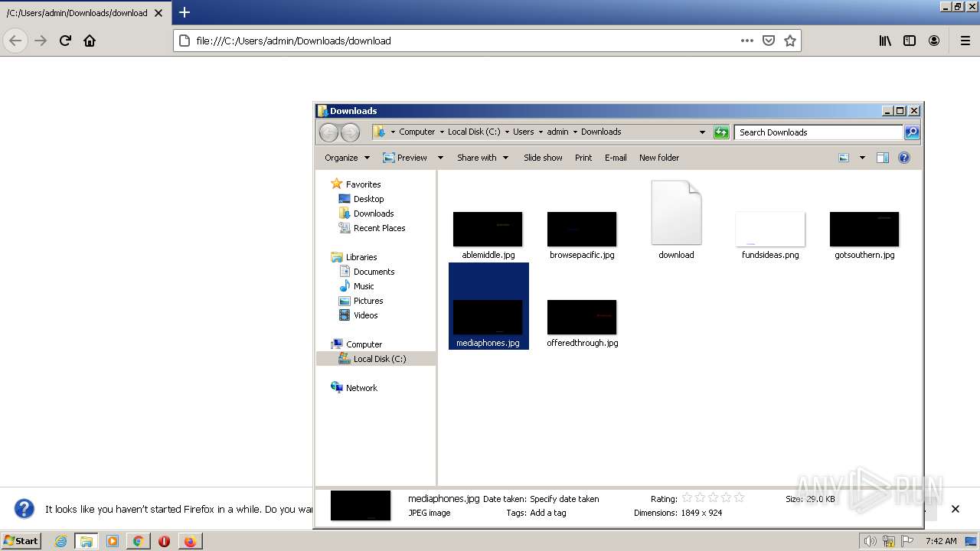This screenshot has width=980, height=551.
Task: Open Firefox Library icon
Action: click(885, 41)
